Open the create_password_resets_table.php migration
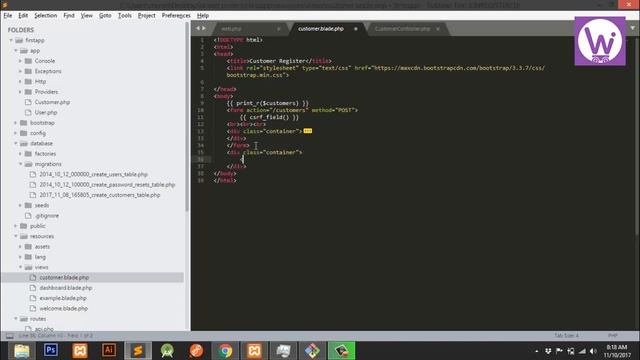The width and height of the screenshot is (640, 360). [x=107, y=184]
